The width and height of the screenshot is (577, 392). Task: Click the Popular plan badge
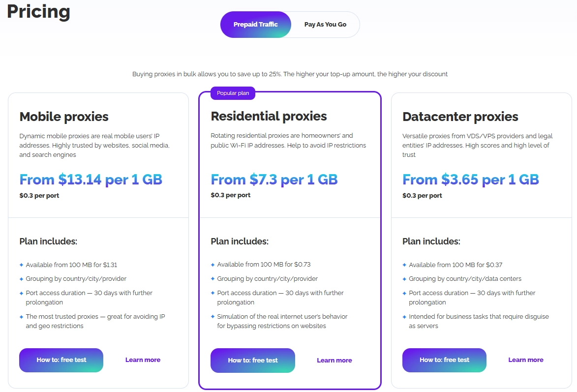click(233, 93)
